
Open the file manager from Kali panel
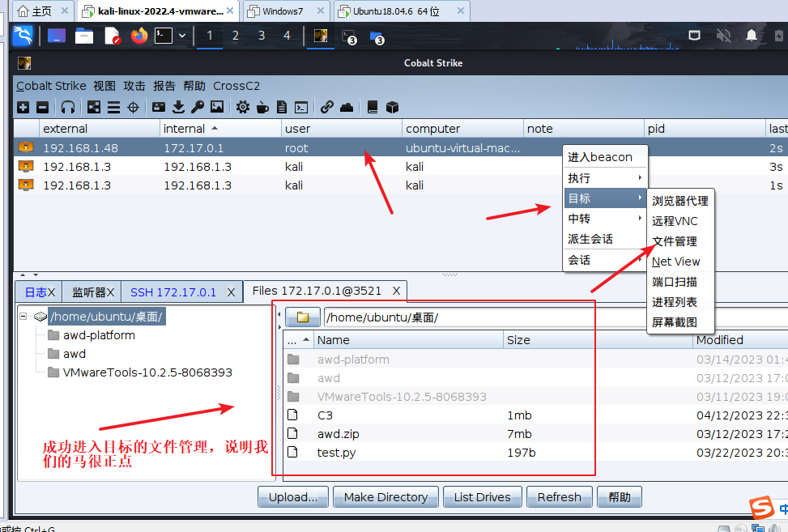click(x=84, y=36)
